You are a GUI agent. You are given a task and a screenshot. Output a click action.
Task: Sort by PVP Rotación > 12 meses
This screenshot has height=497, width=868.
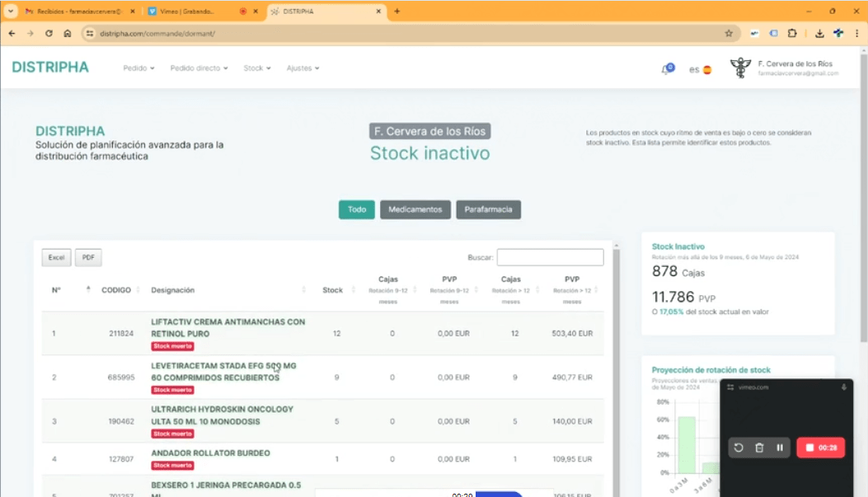(575, 290)
